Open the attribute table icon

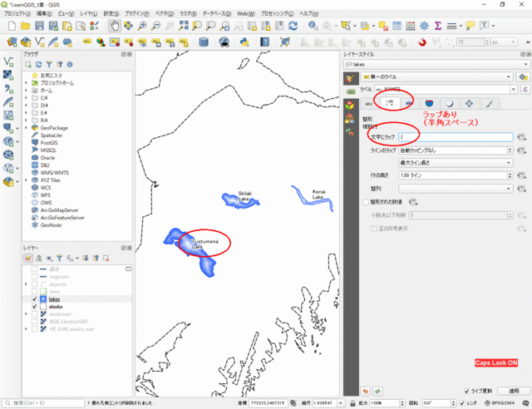(x=397, y=26)
